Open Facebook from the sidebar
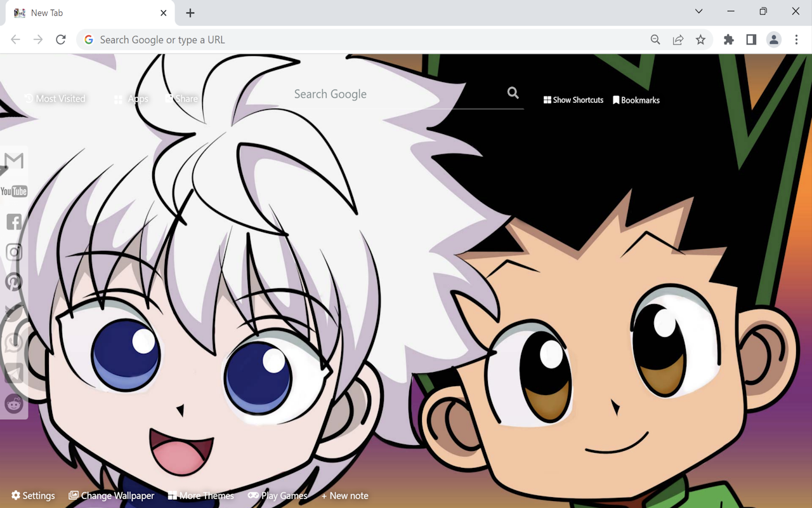The width and height of the screenshot is (812, 508). 13,222
